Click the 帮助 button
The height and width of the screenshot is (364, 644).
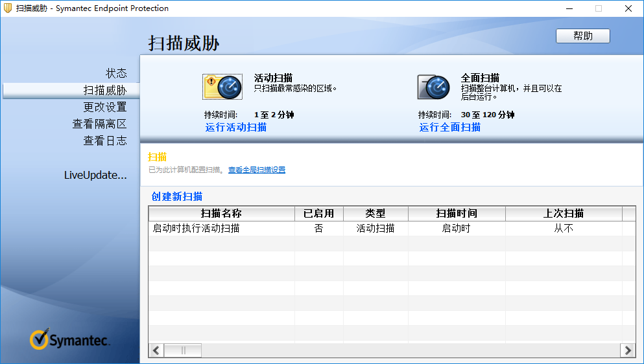(x=583, y=36)
